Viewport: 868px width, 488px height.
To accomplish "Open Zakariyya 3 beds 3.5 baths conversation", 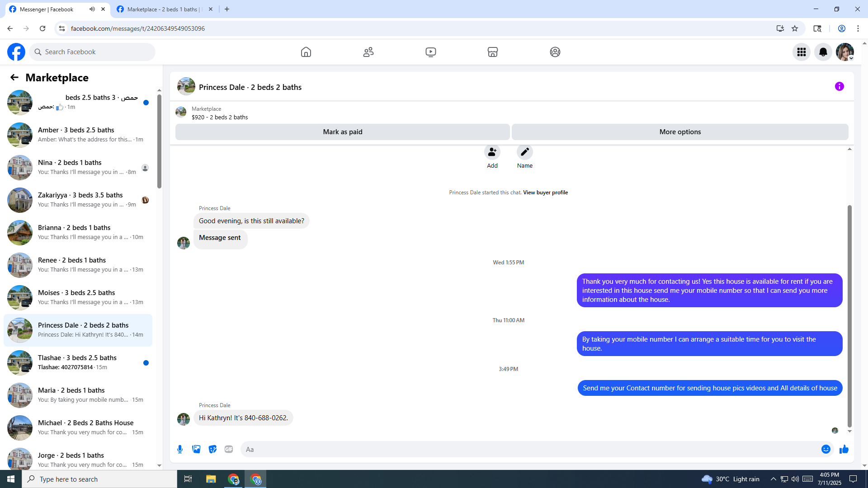I will coord(78,200).
